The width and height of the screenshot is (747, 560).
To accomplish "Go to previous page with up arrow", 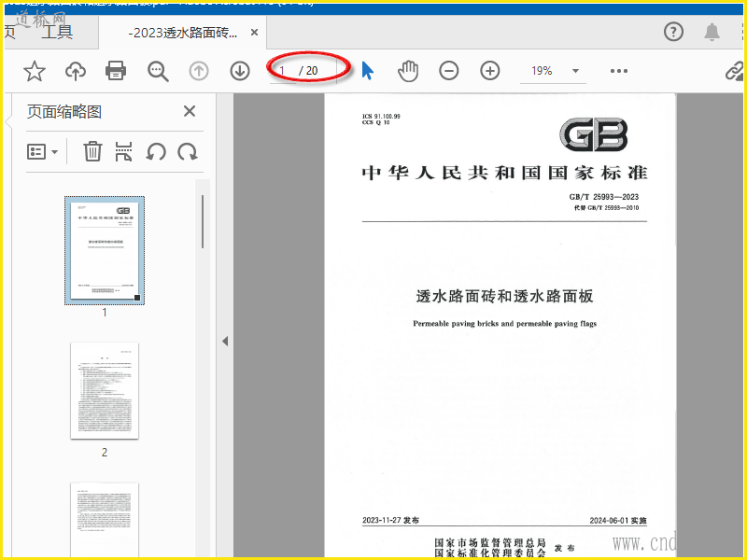I will coord(199,71).
